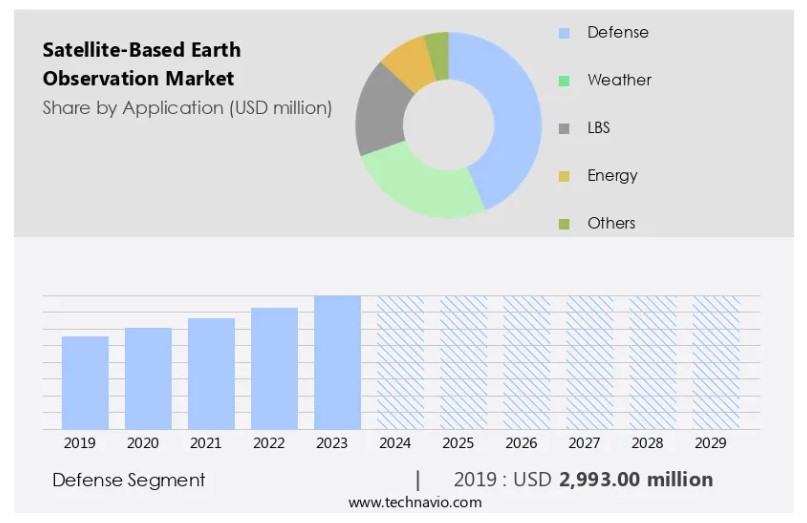Screen dimensions: 807x523
Task: Click the Satellite-Based Earth Observation Market title
Action: [141, 63]
